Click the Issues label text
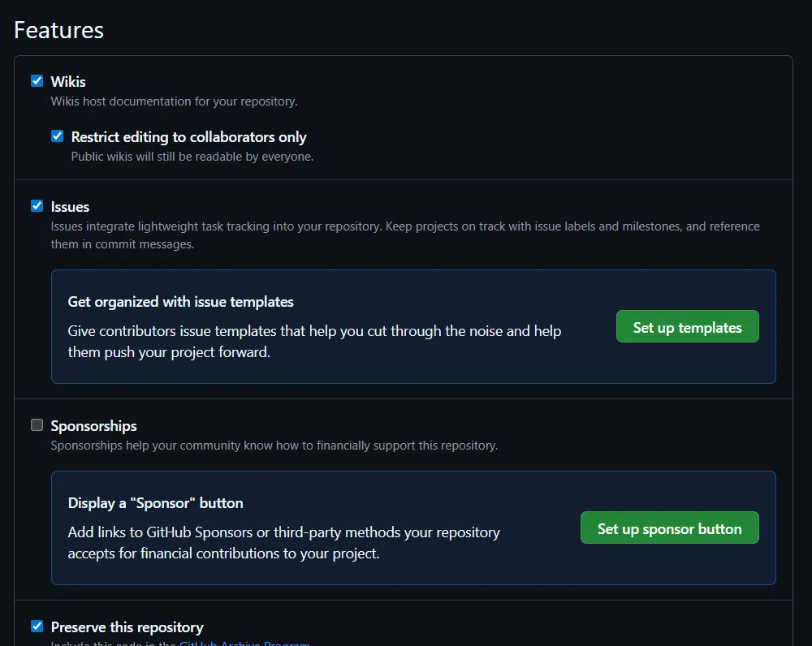The image size is (812, 646). tap(70, 207)
